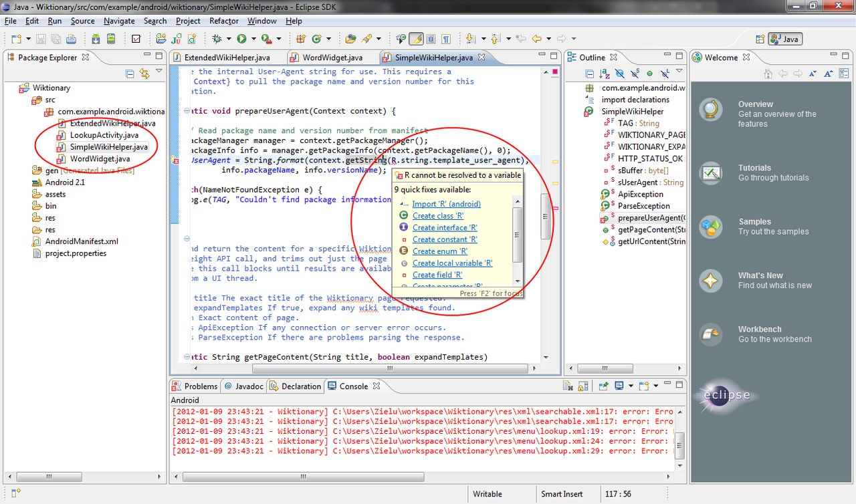
Task: Collapse all in the Outline view
Action: click(590, 74)
